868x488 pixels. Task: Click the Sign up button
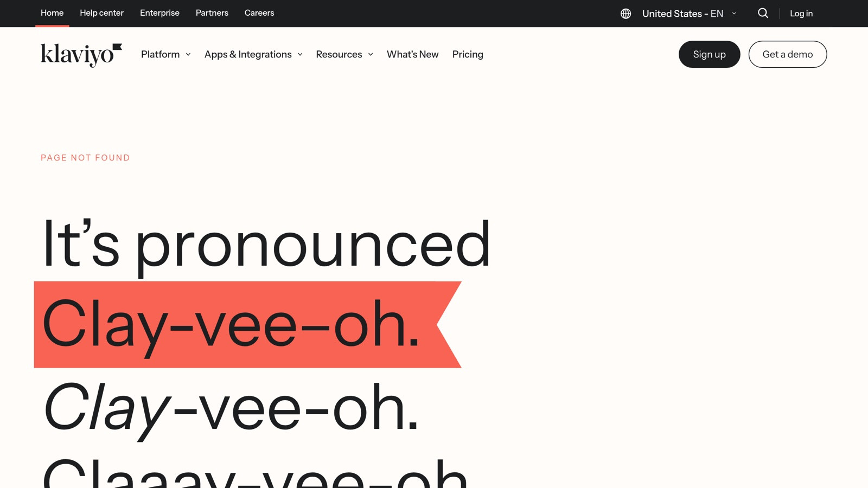click(x=709, y=54)
